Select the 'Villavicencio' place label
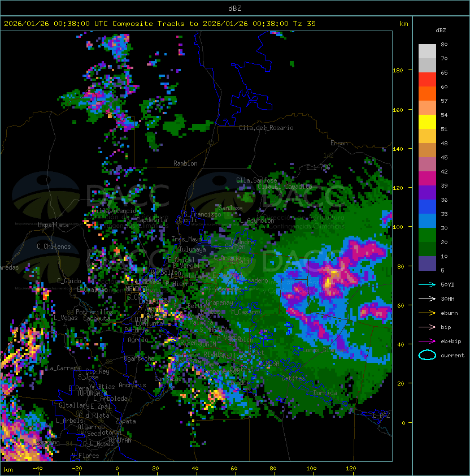470x476 pixels. [x=114, y=211]
